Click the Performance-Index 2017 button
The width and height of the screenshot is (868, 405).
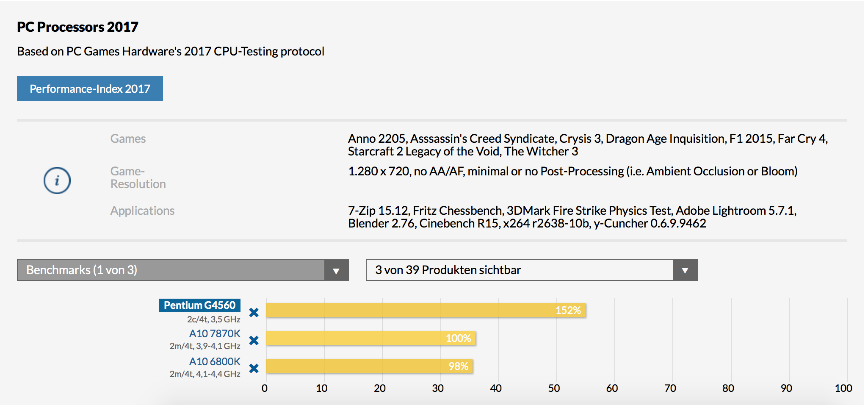click(90, 89)
